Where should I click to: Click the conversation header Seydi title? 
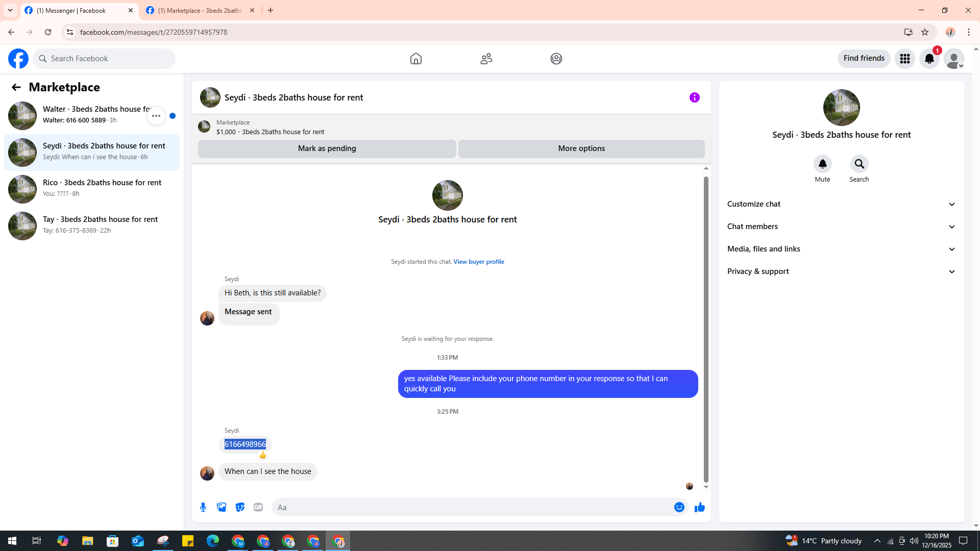(293, 97)
